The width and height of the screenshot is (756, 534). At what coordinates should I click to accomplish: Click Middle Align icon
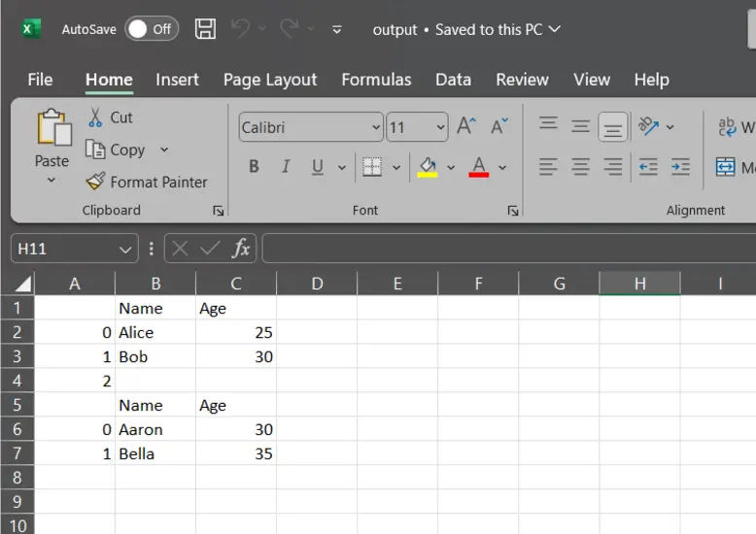580,126
